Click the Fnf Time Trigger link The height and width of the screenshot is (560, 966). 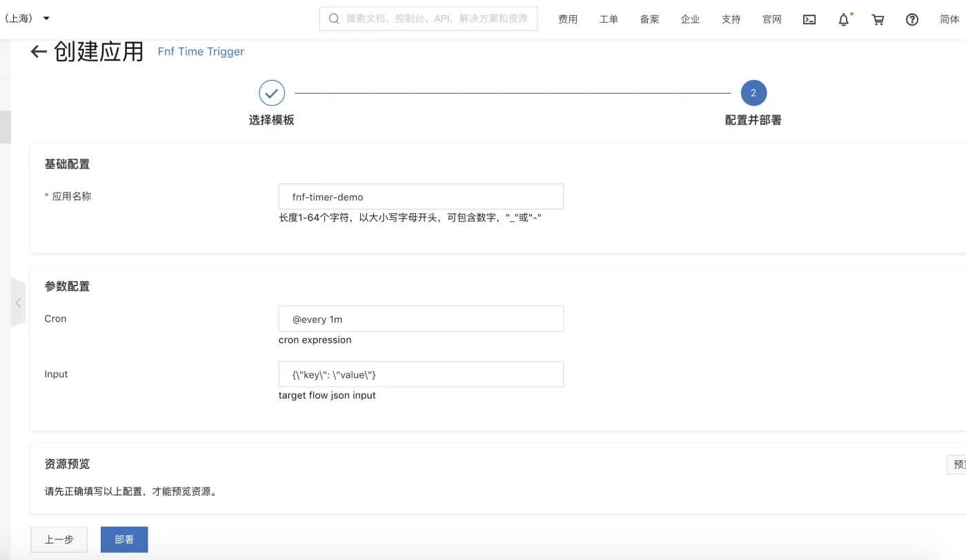pyautogui.click(x=201, y=52)
